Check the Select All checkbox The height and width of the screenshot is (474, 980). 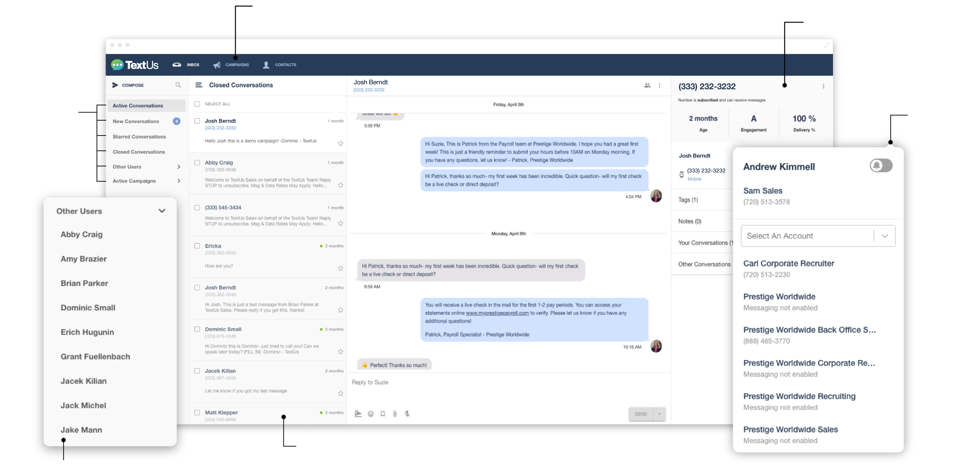197,103
